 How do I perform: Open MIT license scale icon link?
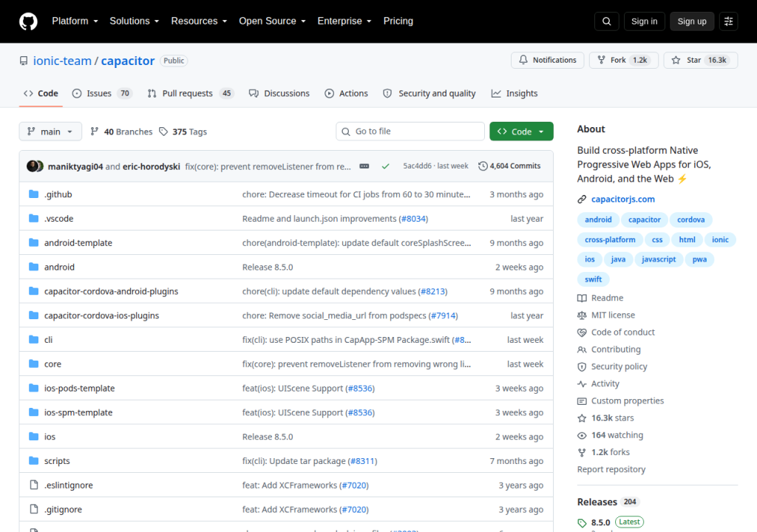[606, 316]
